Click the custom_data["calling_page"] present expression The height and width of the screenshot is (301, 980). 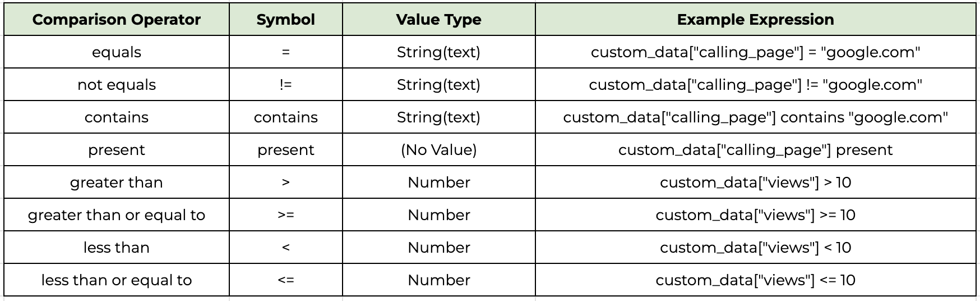coord(755,150)
